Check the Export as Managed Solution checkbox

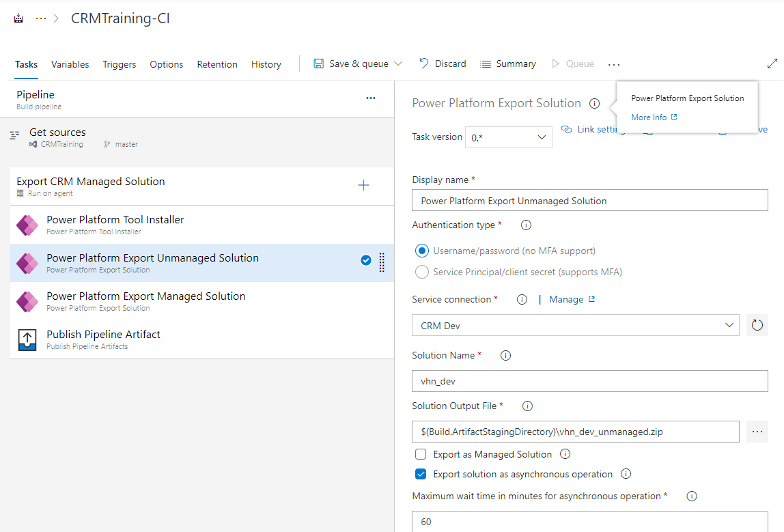click(421, 454)
